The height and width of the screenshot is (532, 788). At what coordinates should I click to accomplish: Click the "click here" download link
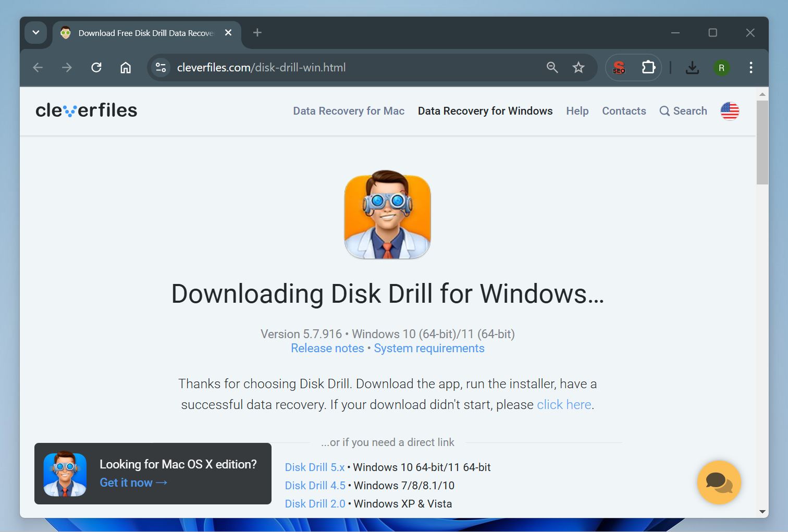pos(564,405)
